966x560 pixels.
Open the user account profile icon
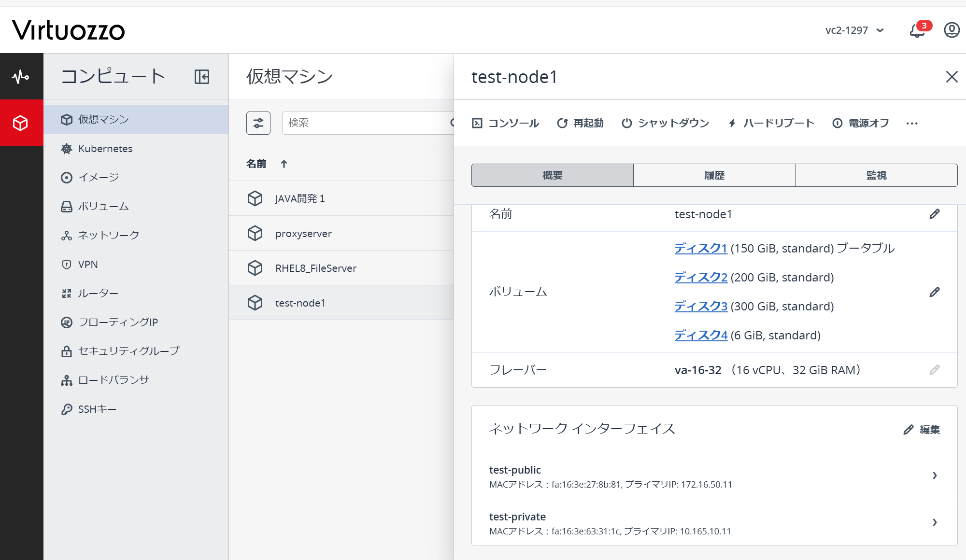[x=952, y=30]
